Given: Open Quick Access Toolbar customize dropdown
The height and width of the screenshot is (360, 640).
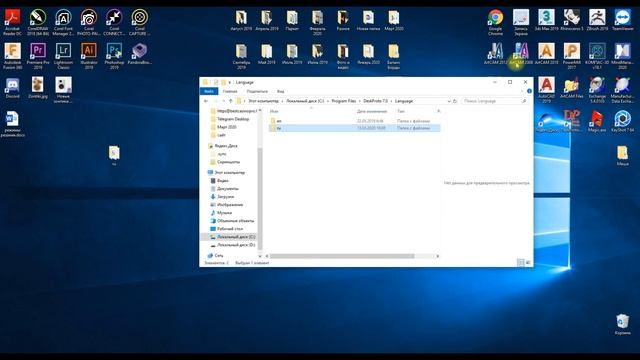Looking at the screenshot, I should [x=229, y=82].
